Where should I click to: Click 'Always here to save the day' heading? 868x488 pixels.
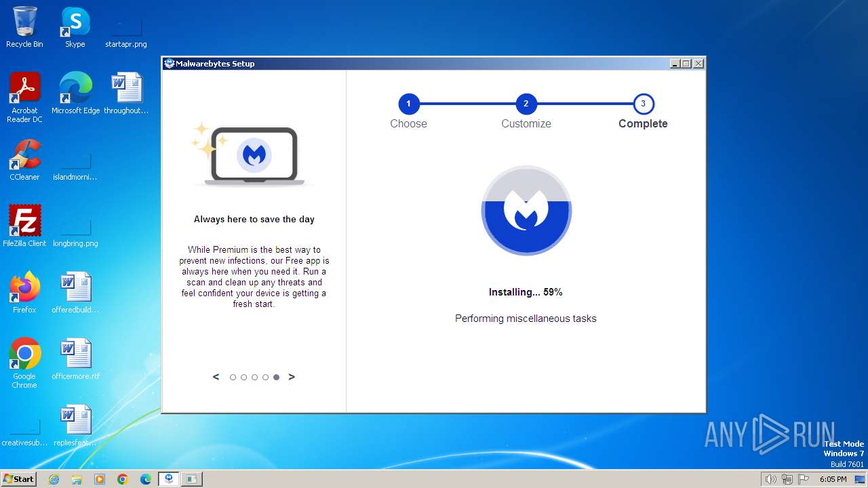pyautogui.click(x=254, y=219)
